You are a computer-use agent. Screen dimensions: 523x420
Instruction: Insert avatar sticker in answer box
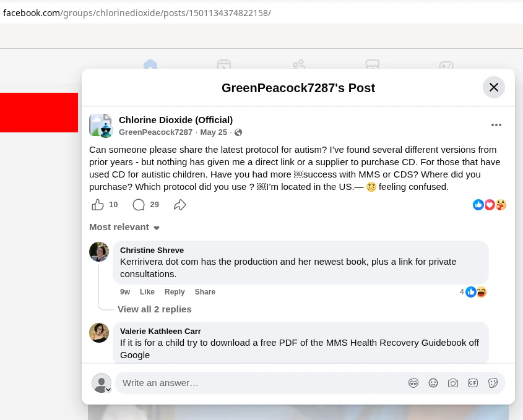[x=413, y=383]
